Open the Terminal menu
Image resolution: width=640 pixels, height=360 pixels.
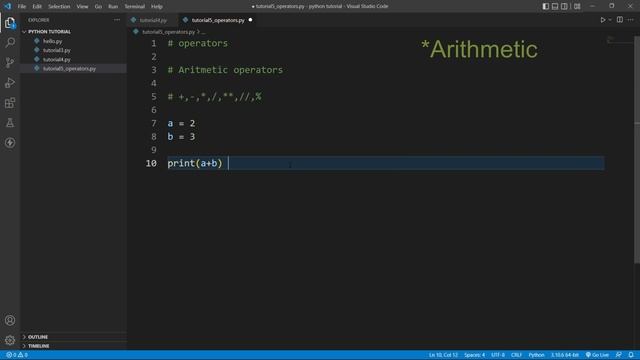135,7
